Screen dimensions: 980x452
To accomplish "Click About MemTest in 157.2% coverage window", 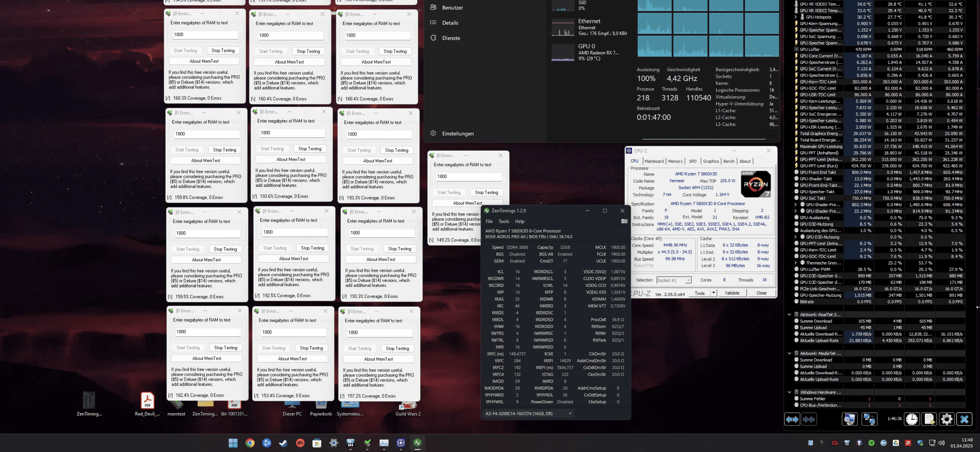I will [x=378, y=359].
